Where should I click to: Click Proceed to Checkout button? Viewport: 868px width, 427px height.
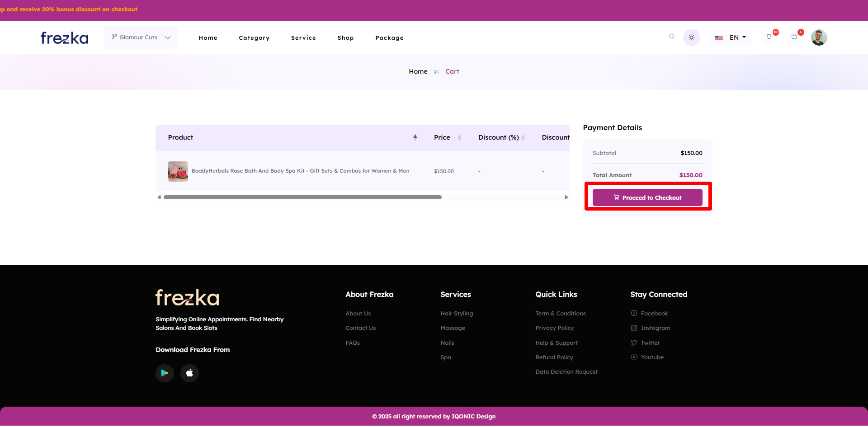[x=647, y=198]
